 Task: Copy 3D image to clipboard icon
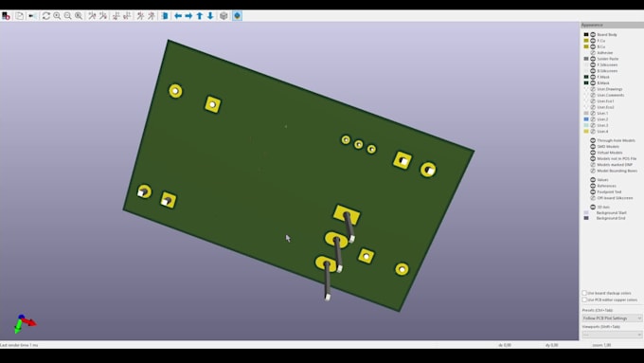[x=19, y=15]
